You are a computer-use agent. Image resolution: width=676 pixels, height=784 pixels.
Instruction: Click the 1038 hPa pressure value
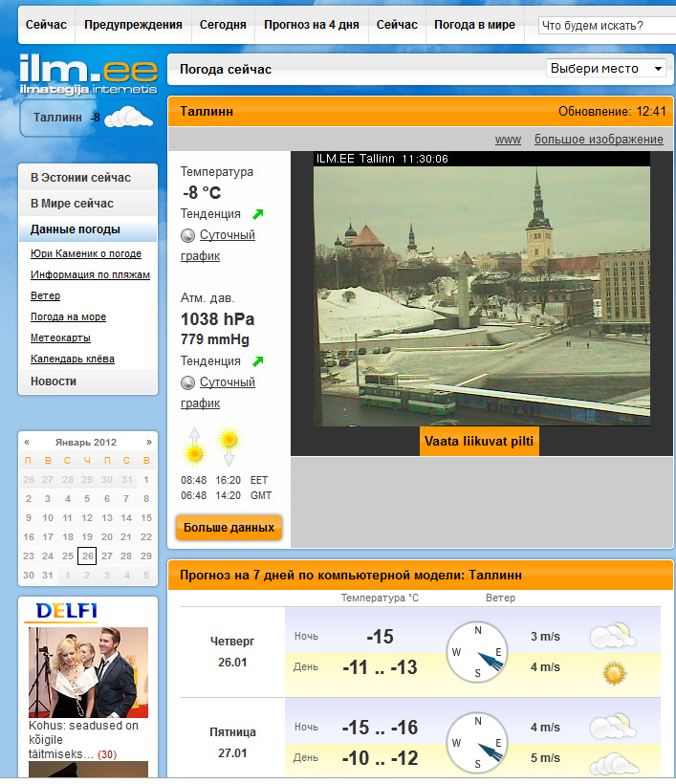coord(217,319)
